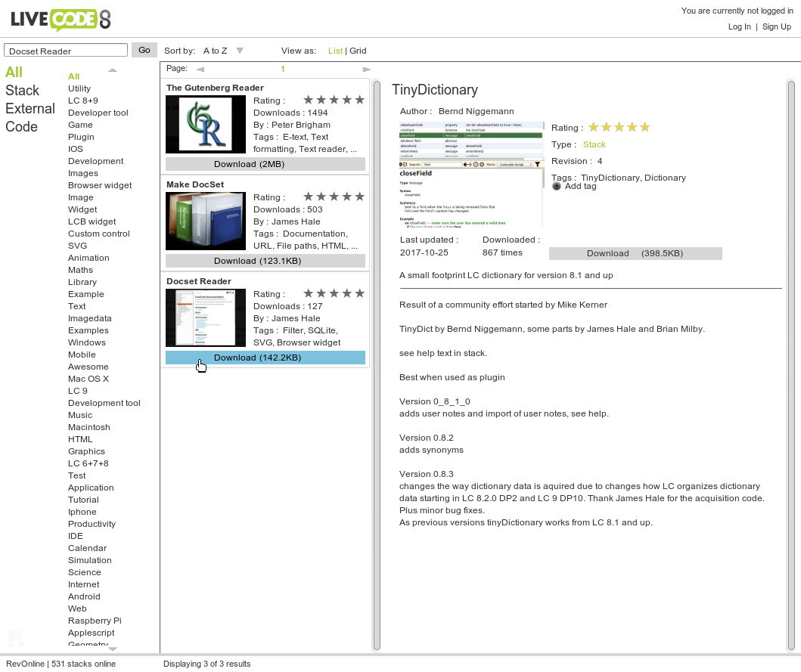Click the Sign Up link

coord(777,26)
